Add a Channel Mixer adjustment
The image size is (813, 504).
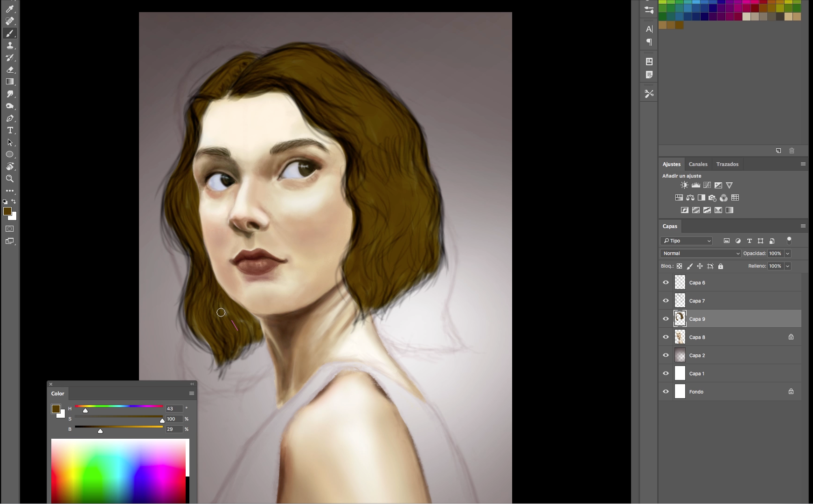tap(723, 198)
